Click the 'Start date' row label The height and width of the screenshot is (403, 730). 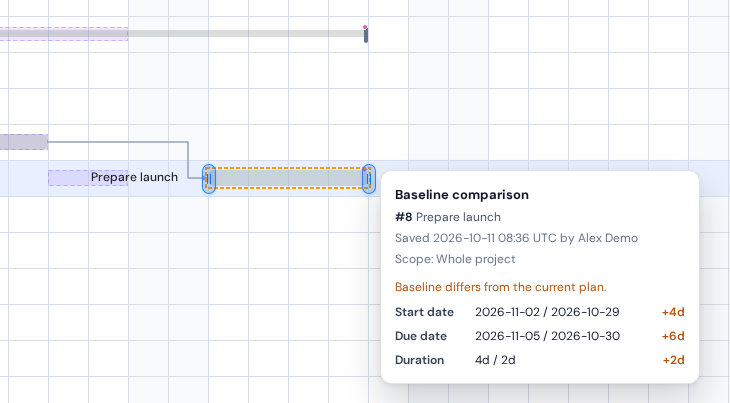coord(424,312)
